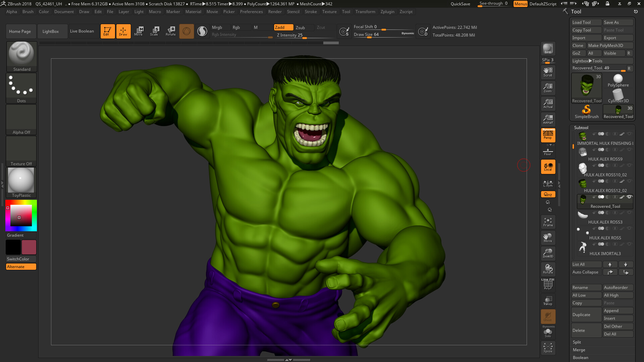This screenshot has height=362, width=644.
Task: Activate the Frame icon in the right shelf
Action: [548, 222]
